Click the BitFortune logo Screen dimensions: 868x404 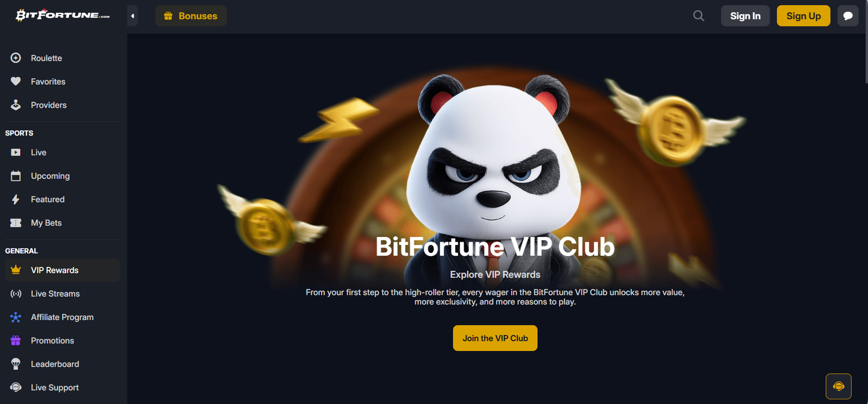63,15
